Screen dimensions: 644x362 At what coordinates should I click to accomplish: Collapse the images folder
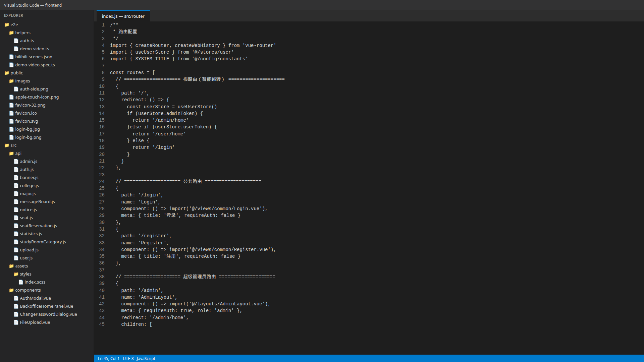(47, 81)
